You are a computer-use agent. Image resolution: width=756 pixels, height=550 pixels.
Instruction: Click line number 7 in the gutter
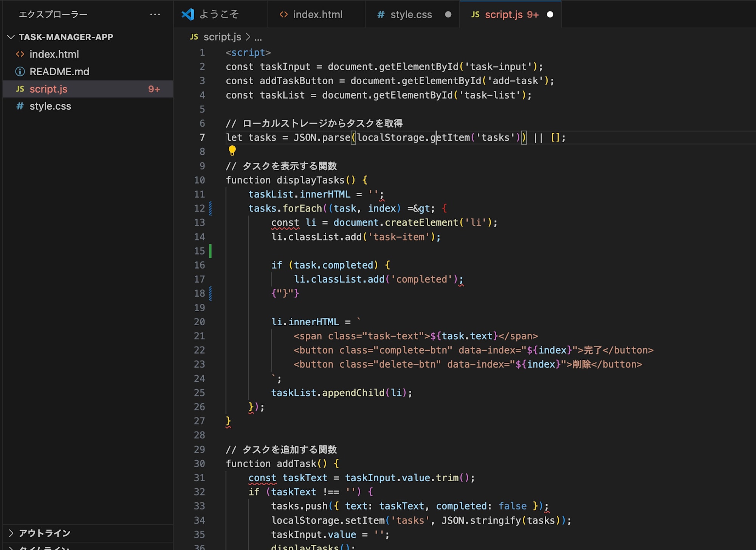202,137
